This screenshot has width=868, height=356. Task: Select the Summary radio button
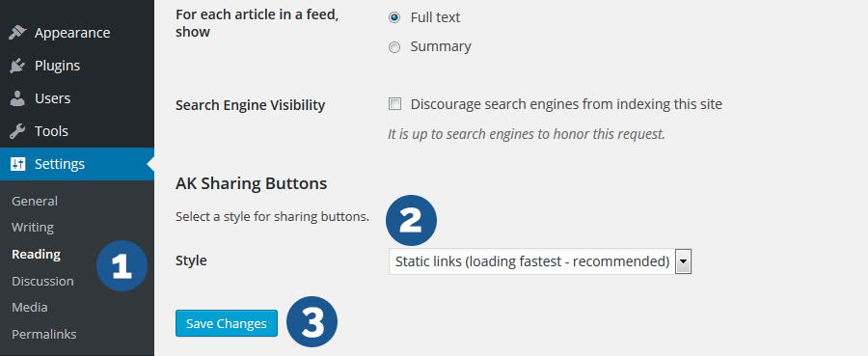click(x=394, y=47)
